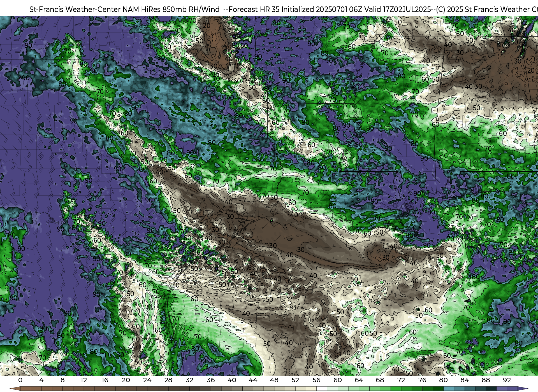Click colorbar tick label '56'

[x=316, y=380]
